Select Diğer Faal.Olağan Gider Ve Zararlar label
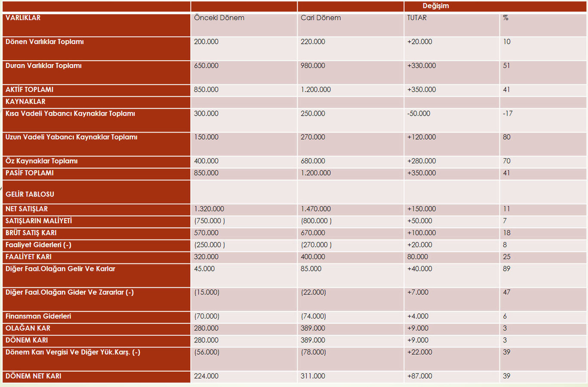This screenshot has width=588, height=387. point(69,292)
